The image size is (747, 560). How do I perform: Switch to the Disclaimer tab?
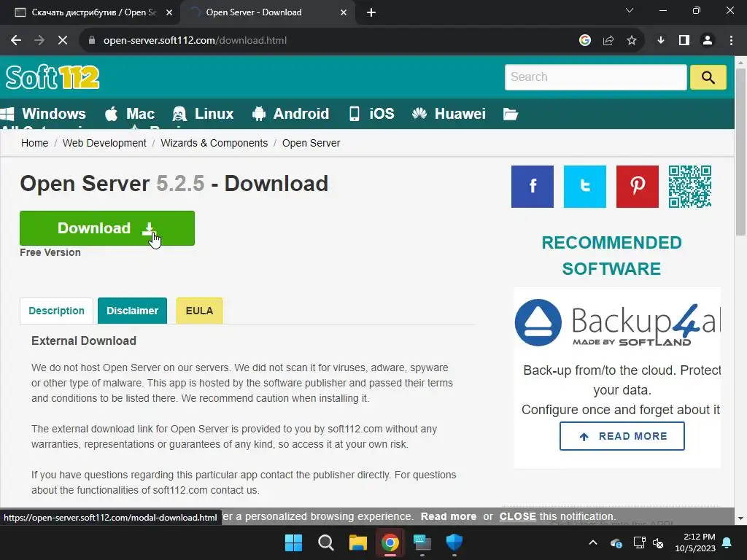point(133,311)
